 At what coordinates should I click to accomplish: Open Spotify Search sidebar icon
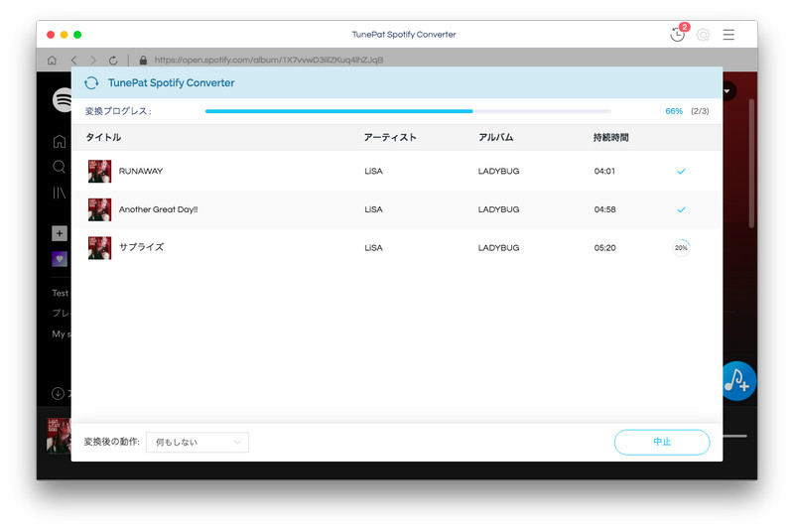click(x=60, y=167)
